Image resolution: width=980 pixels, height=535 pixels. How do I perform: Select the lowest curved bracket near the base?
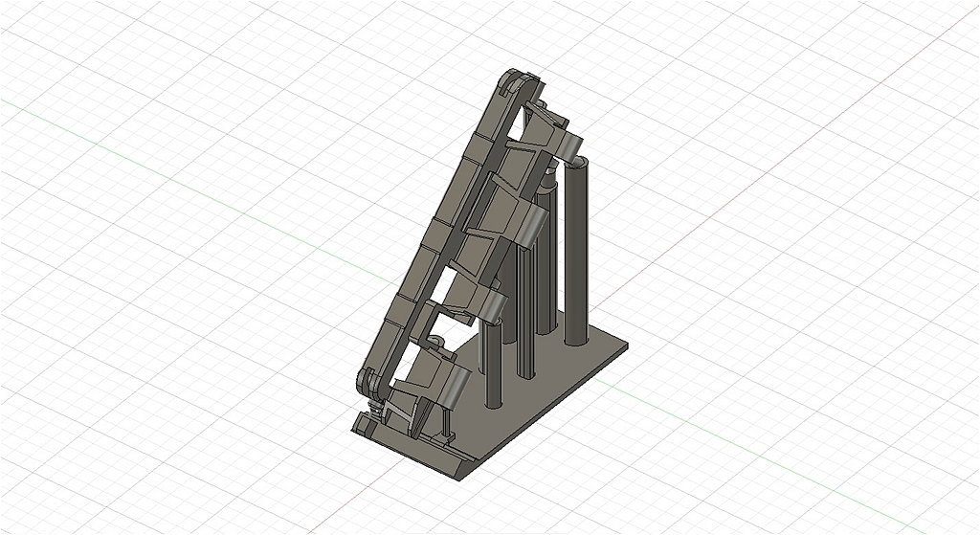tap(450, 388)
